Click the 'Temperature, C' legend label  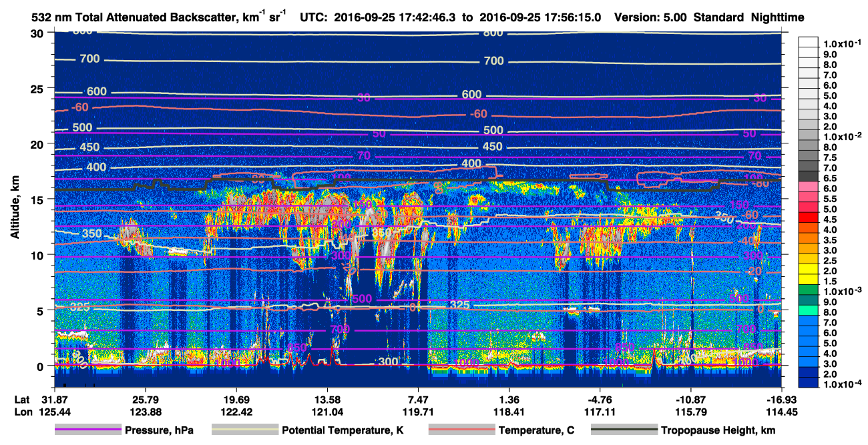(x=536, y=430)
